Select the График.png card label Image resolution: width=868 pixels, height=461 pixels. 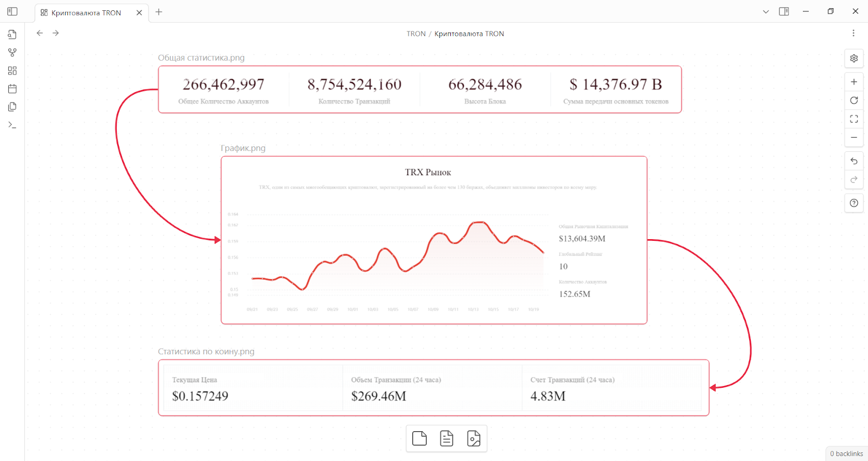click(x=243, y=148)
